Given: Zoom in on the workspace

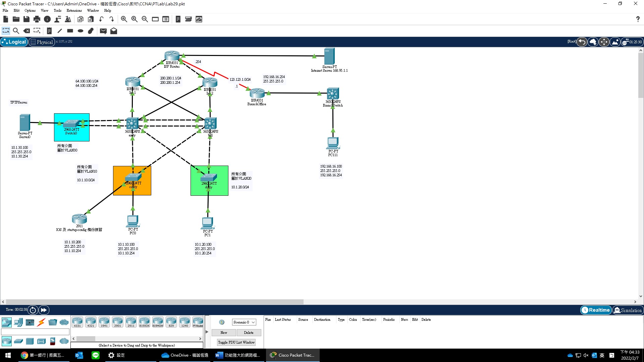Looking at the screenshot, I should pyautogui.click(x=124, y=19).
